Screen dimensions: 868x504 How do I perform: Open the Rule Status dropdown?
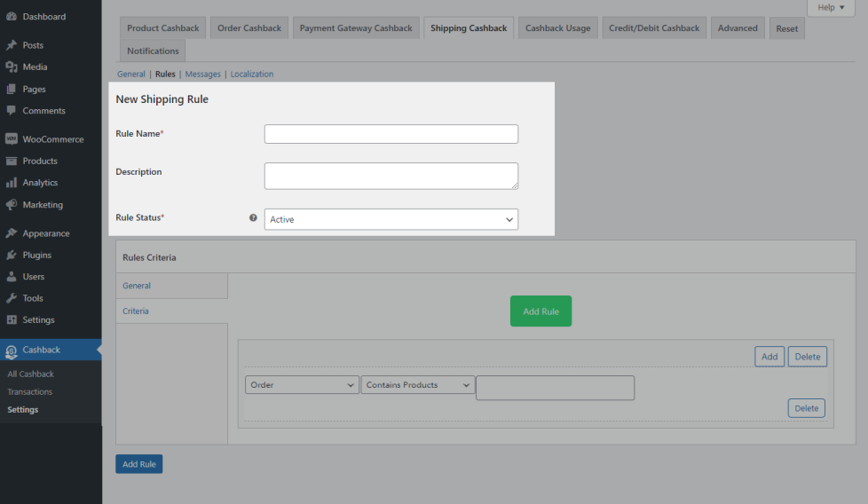click(391, 219)
